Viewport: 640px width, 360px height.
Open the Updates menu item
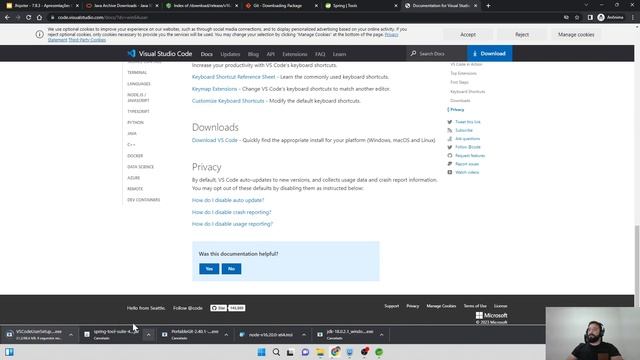(230, 54)
